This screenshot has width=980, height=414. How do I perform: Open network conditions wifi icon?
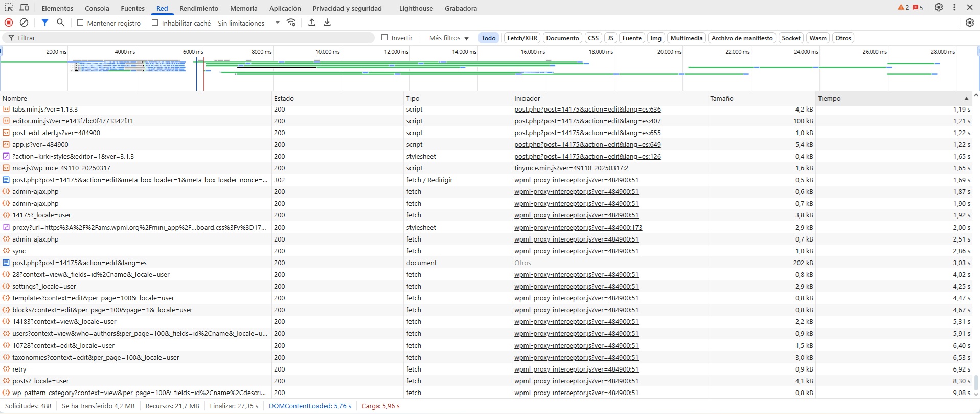tap(291, 23)
